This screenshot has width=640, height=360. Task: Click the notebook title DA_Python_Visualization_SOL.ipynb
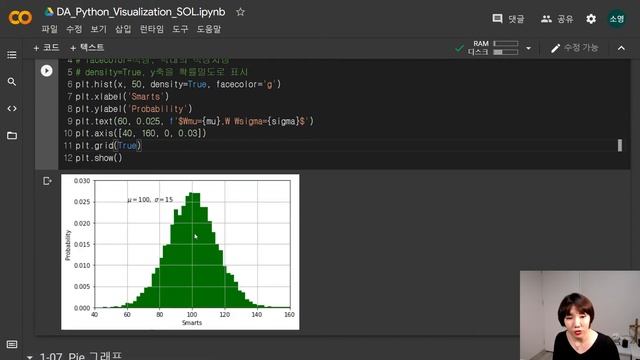(x=140, y=12)
